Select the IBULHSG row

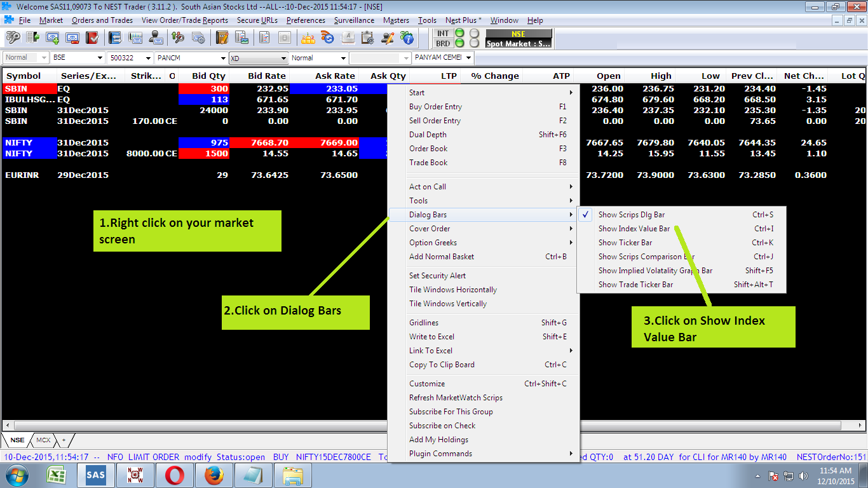[434, 100]
